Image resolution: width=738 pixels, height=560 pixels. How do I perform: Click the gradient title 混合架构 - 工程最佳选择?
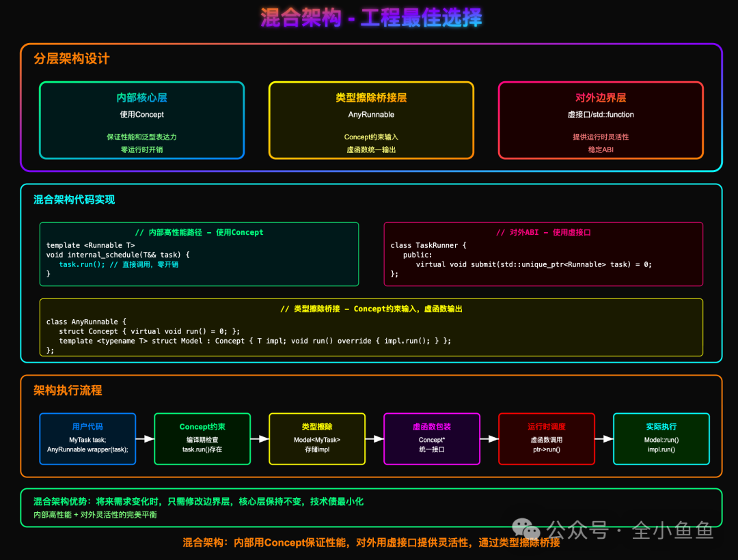[x=369, y=20]
